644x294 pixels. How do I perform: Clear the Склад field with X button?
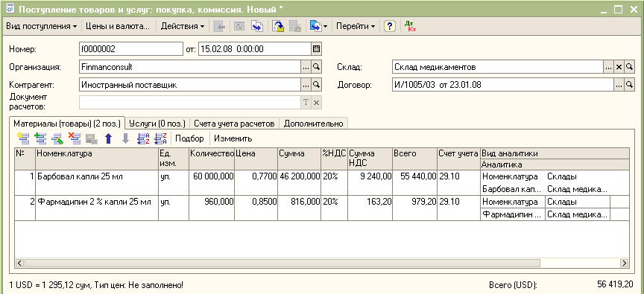pos(619,67)
